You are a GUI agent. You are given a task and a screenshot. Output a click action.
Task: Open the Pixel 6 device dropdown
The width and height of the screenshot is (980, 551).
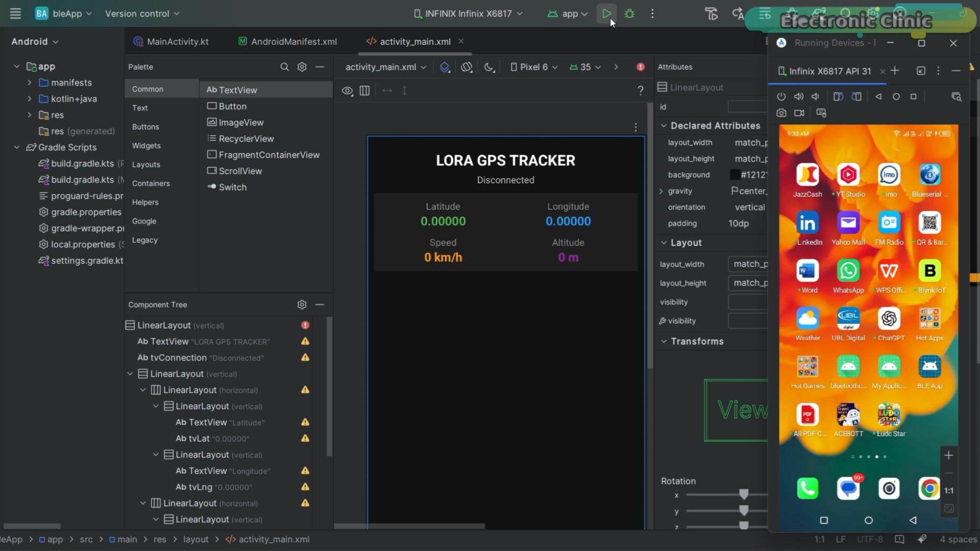(534, 67)
